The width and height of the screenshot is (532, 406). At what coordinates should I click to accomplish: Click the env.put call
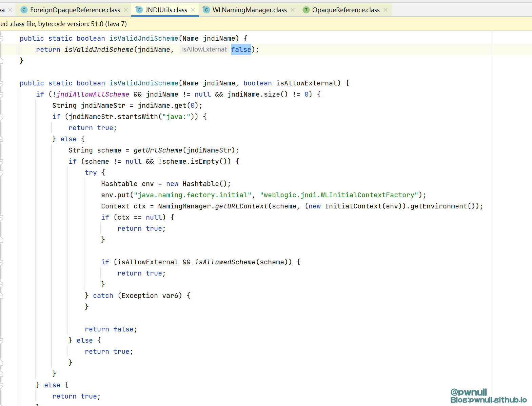coord(115,195)
